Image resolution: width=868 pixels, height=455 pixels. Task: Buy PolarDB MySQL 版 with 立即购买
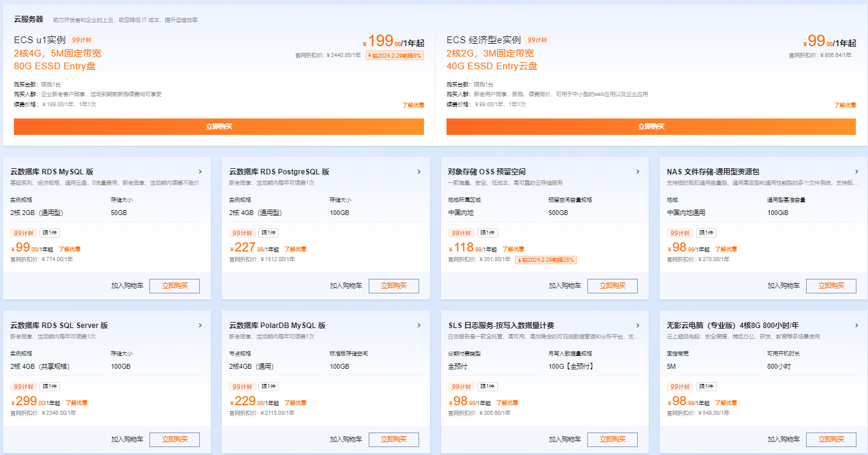click(x=394, y=439)
